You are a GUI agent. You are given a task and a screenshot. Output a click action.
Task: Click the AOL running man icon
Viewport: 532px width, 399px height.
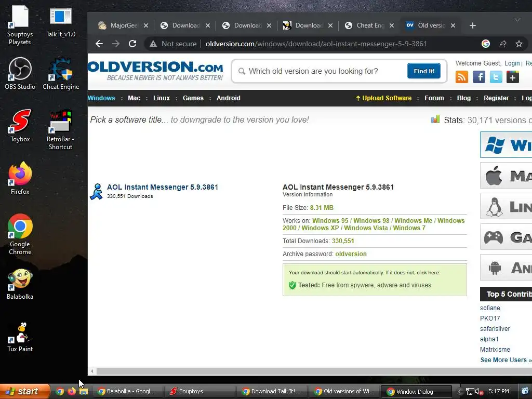click(96, 192)
